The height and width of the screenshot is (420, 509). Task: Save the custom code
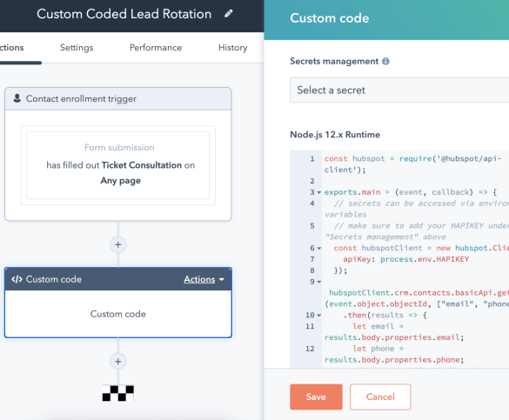pos(316,397)
